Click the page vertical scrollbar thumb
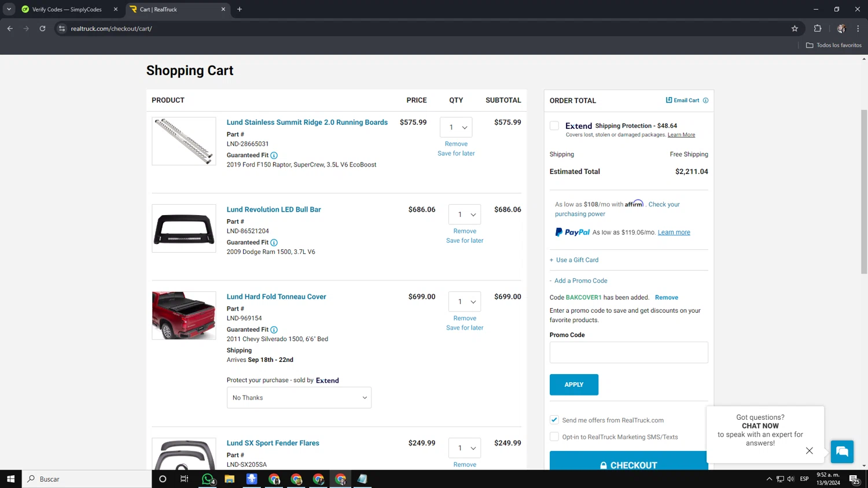 click(864, 192)
